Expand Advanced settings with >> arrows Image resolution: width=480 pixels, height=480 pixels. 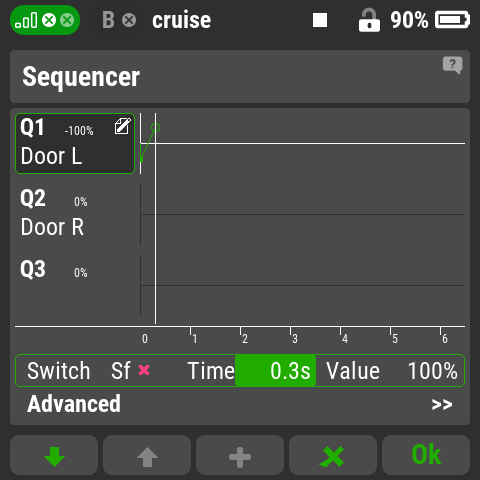[442, 405]
